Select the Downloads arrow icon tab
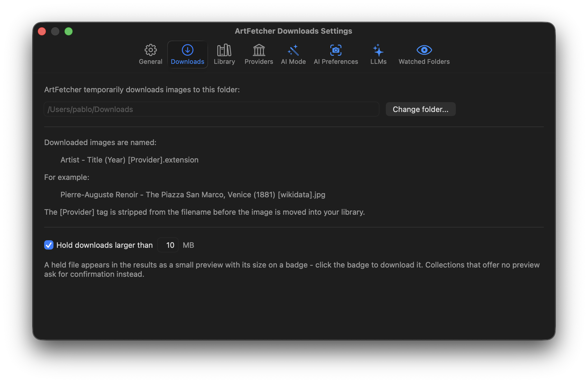 [x=187, y=50]
